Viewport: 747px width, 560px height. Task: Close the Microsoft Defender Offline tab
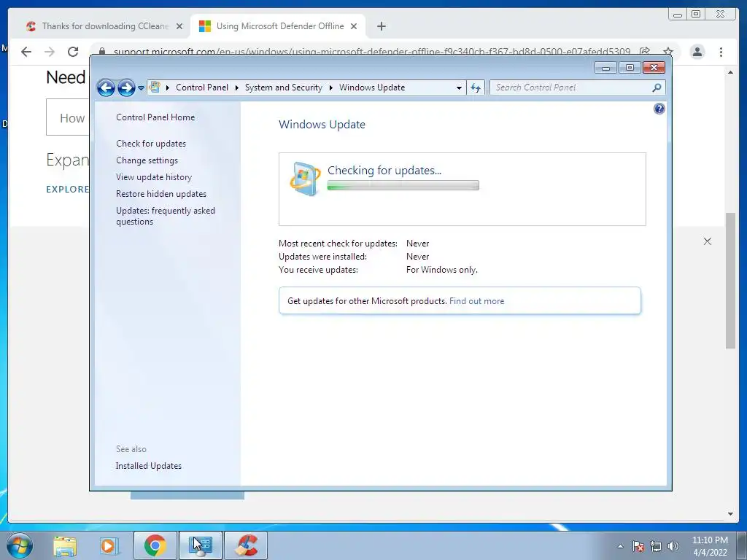(x=354, y=26)
